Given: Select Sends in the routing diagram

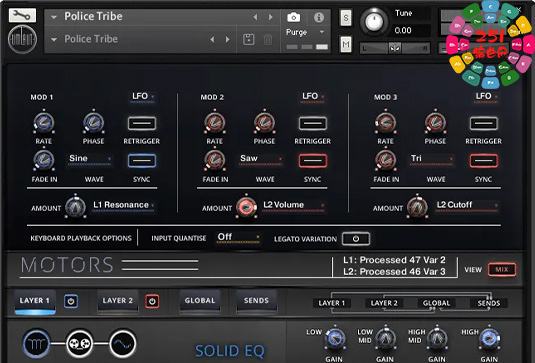Looking at the screenshot, I should [x=489, y=303].
